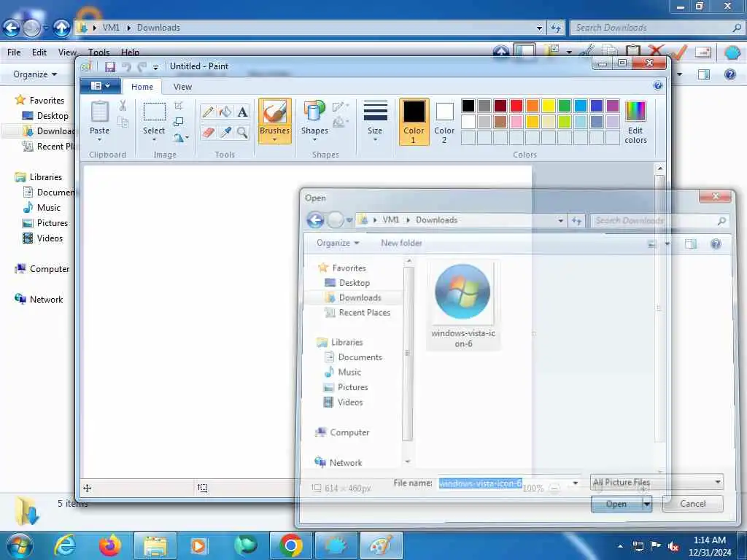Select the windows-vista-icon-6 thumbnail
The image size is (747, 560).
tap(462, 306)
